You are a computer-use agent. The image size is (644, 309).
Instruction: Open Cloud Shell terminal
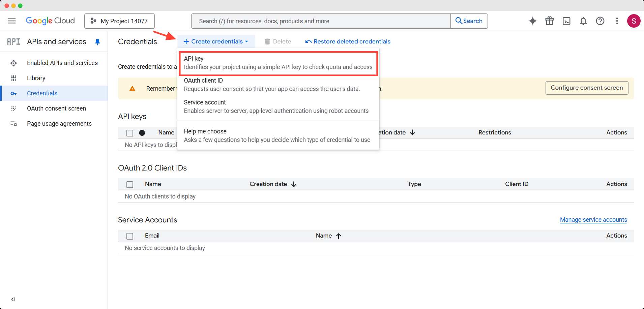click(x=566, y=21)
